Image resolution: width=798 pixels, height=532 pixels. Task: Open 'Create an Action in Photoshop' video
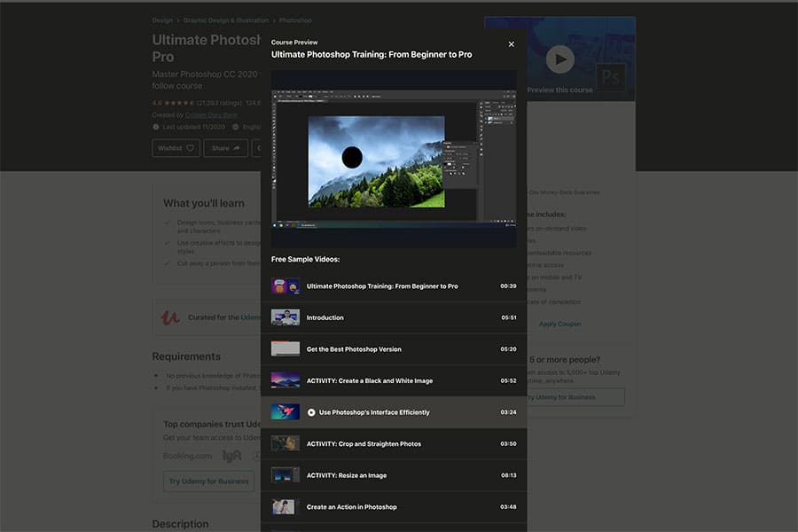(x=394, y=507)
